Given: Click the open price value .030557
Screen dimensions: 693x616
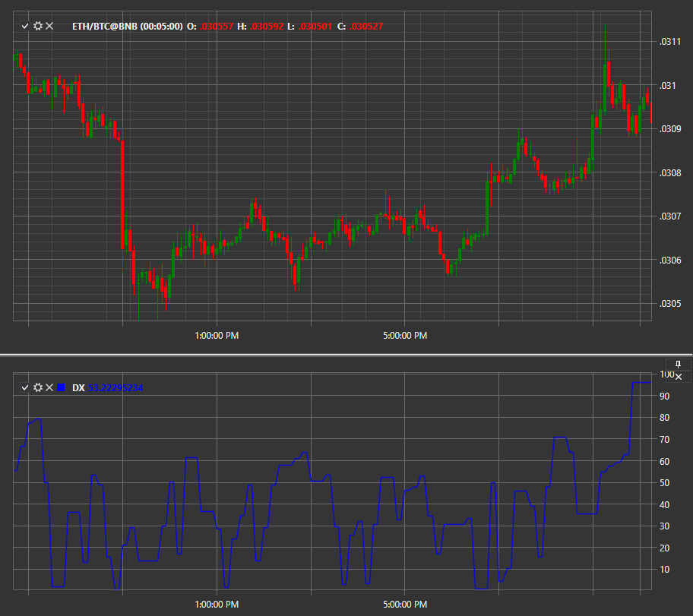Looking at the screenshot, I should click(216, 27).
